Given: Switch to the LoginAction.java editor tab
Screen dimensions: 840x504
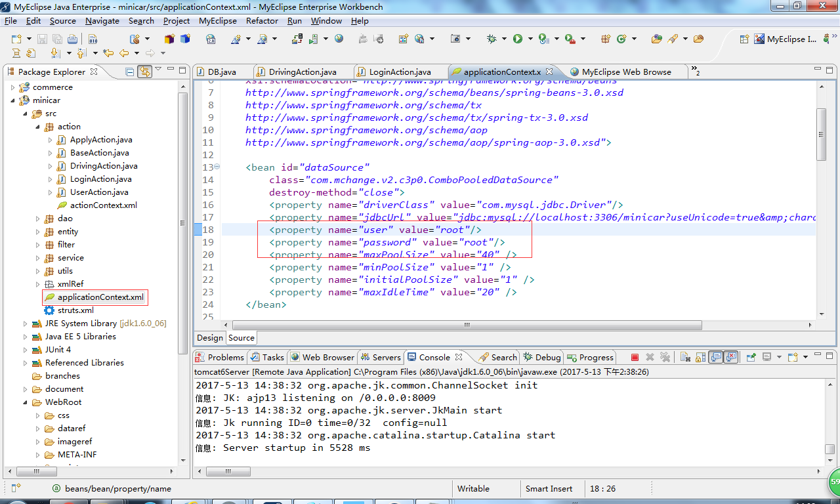Looking at the screenshot, I should (400, 72).
